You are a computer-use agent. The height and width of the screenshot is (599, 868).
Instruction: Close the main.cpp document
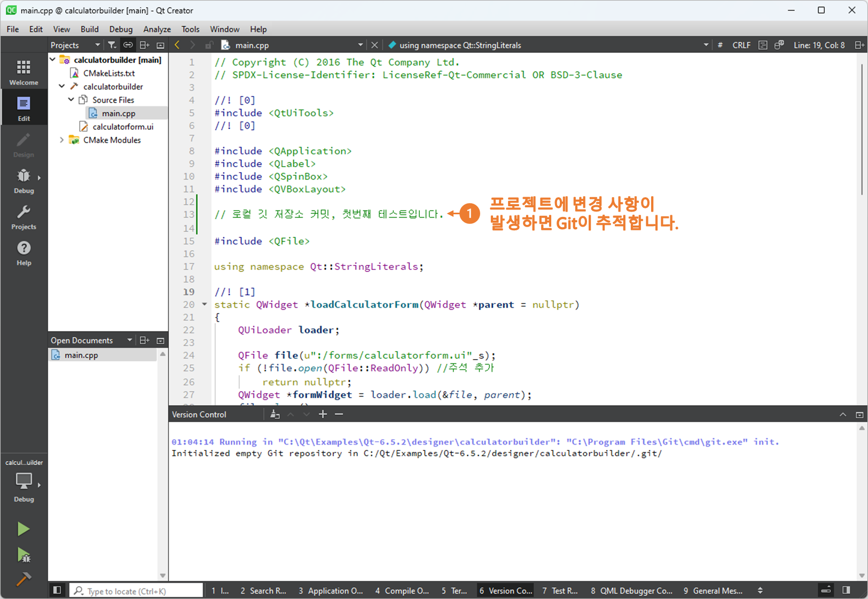point(374,45)
